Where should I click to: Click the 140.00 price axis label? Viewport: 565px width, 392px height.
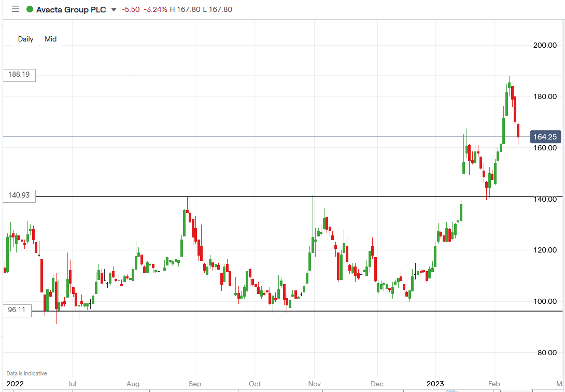pos(545,199)
